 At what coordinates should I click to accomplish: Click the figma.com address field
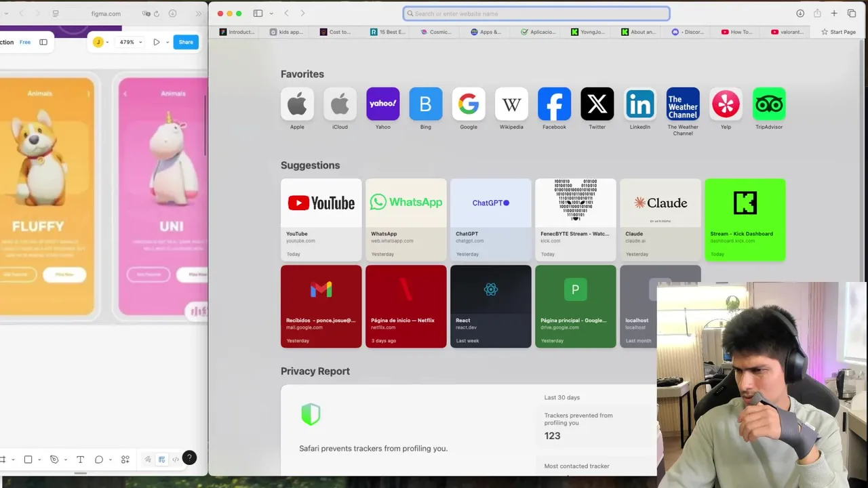[x=106, y=14]
